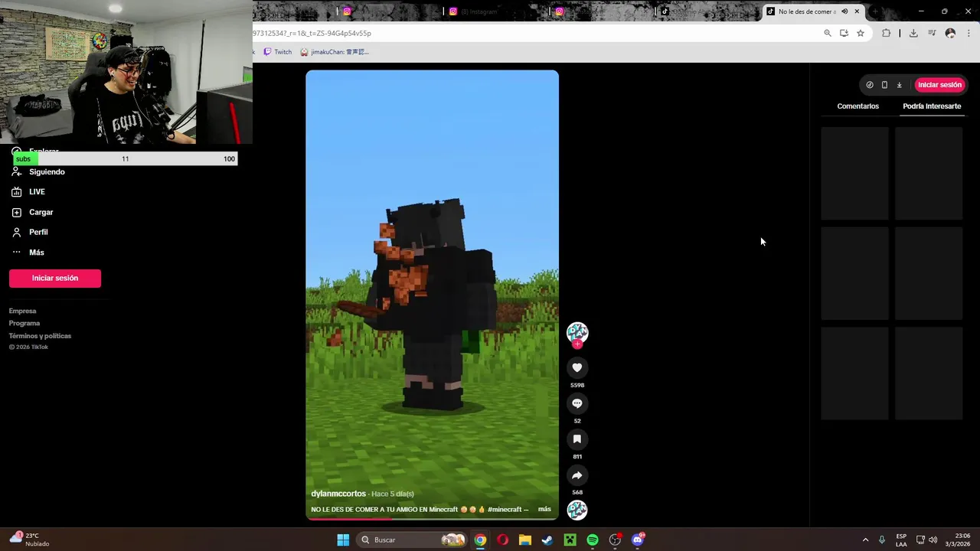This screenshot has height=551, width=980.
Task: Open Spotify from the taskbar
Action: click(593, 540)
